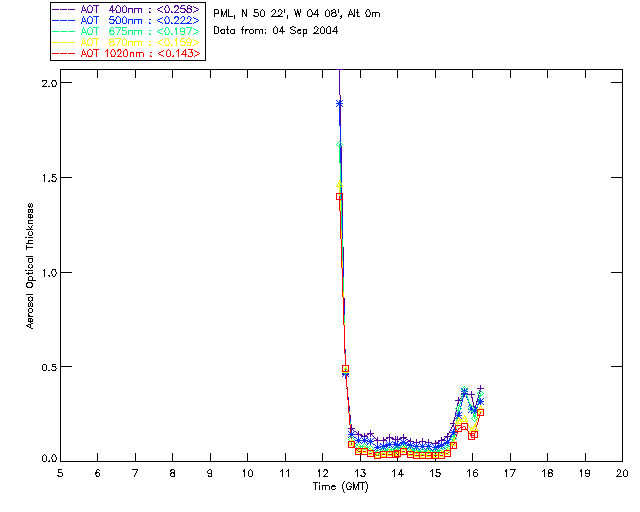The image size is (640, 512).
Task: Select the AOT 400nm legend entry
Action: pyautogui.click(x=127, y=9)
